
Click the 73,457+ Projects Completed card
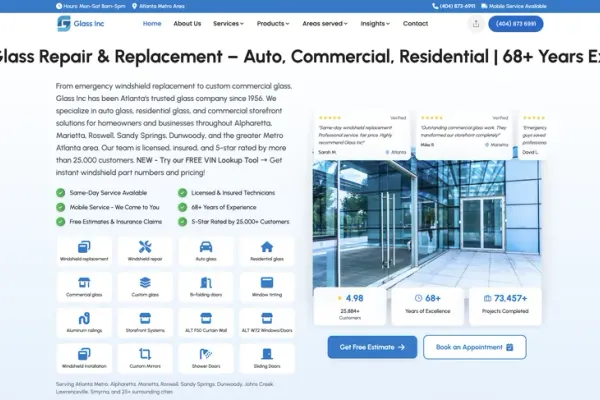(x=505, y=307)
